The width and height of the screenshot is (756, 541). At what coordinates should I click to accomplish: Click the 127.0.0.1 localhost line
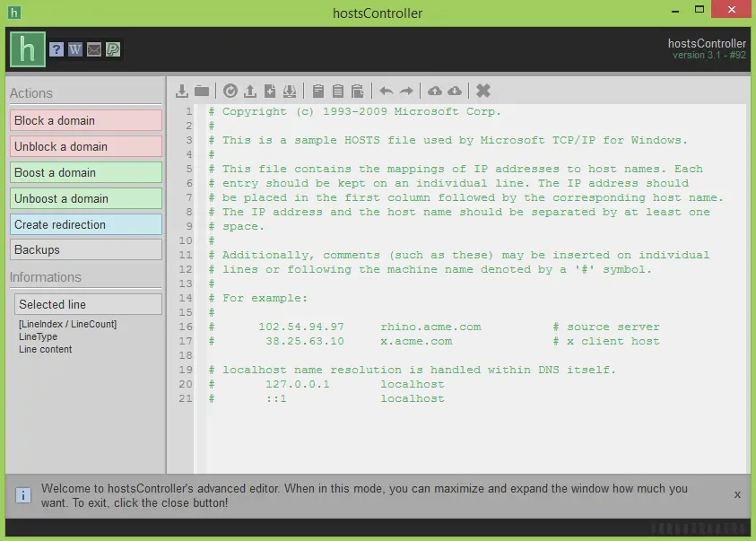tap(326, 384)
